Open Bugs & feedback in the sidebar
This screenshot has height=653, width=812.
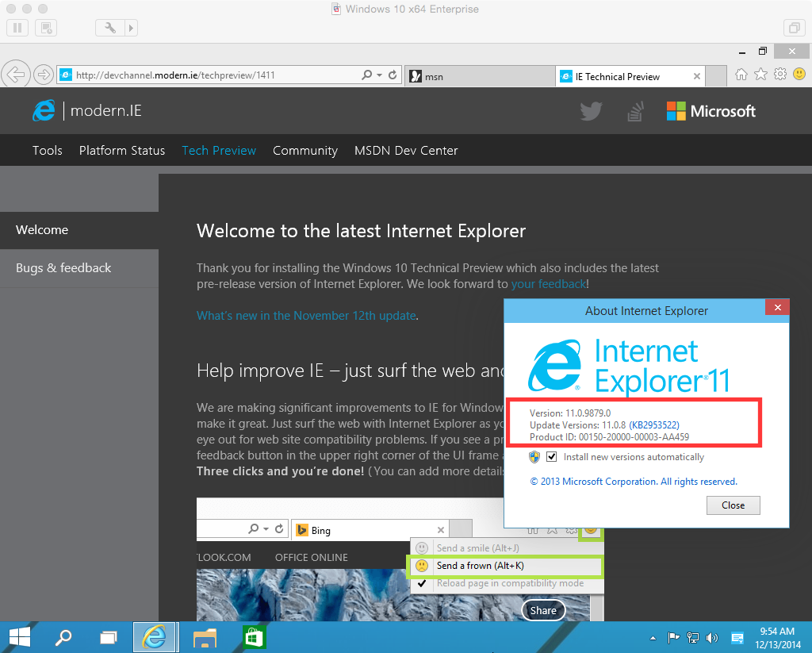tap(79, 268)
